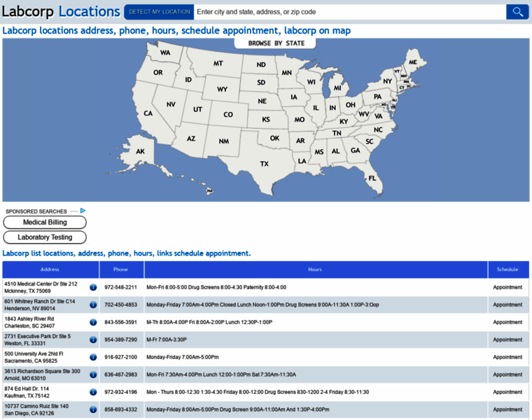The image size is (532, 420).
Task: Open Laboratory Testing sponsored search
Action: (x=45, y=237)
